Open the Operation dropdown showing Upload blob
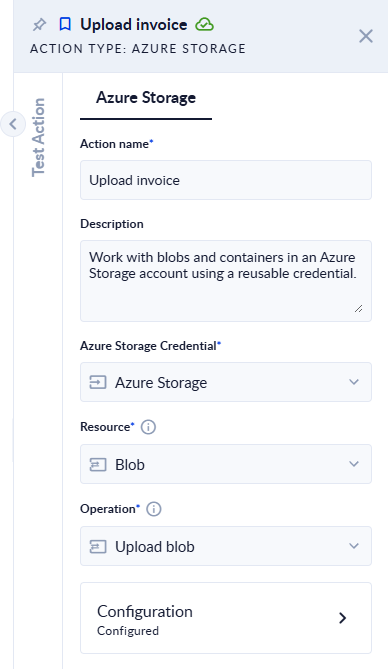Viewport: 388px width, 669px height. point(226,546)
